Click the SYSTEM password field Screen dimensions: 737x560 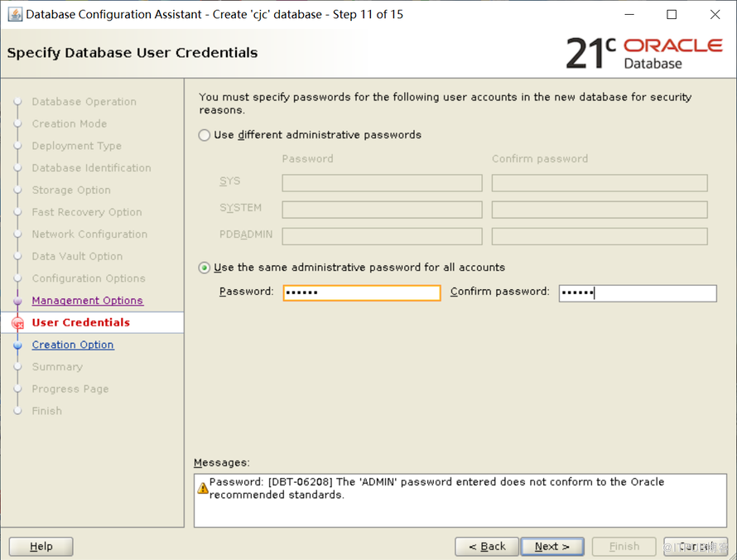(382, 210)
